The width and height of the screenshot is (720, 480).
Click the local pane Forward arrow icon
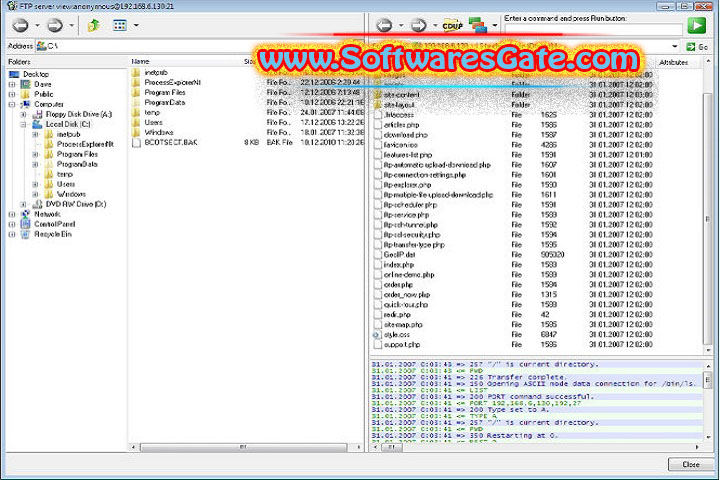click(x=55, y=25)
